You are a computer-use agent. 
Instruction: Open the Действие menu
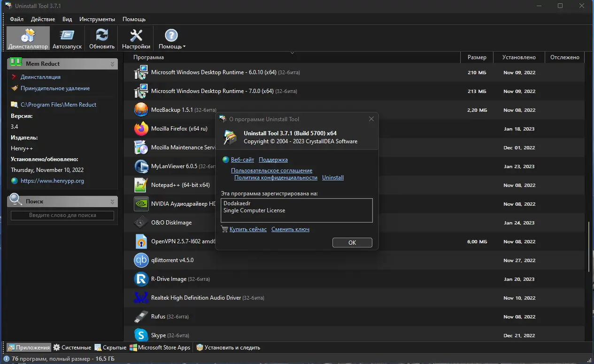(x=43, y=19)
